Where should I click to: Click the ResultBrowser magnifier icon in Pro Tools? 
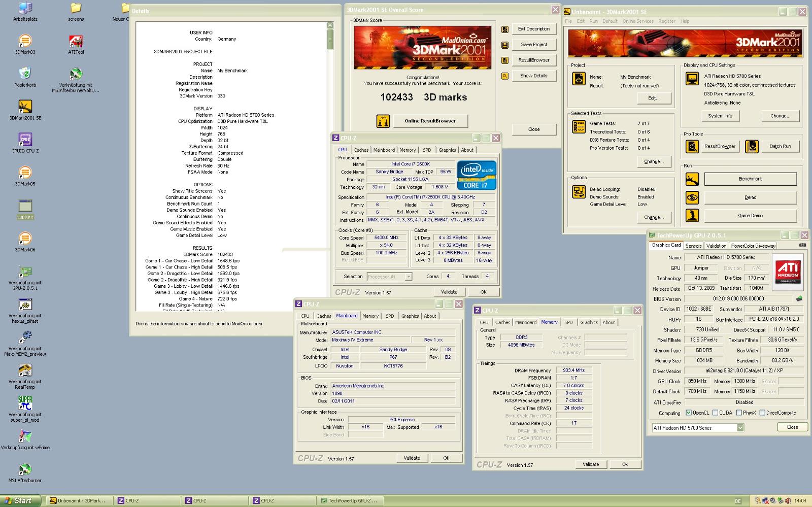692,147
